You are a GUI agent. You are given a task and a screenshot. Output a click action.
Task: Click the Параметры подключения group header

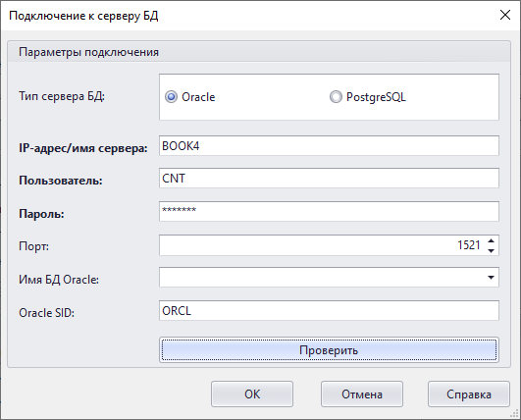click(x=88, y=52)
